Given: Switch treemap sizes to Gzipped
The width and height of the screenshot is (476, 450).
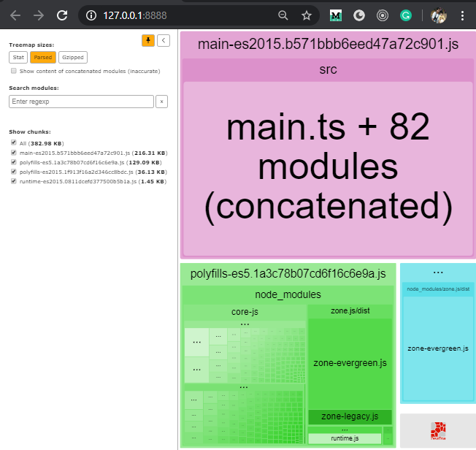Looking at the screenshot, I should (x=72, y=57).
